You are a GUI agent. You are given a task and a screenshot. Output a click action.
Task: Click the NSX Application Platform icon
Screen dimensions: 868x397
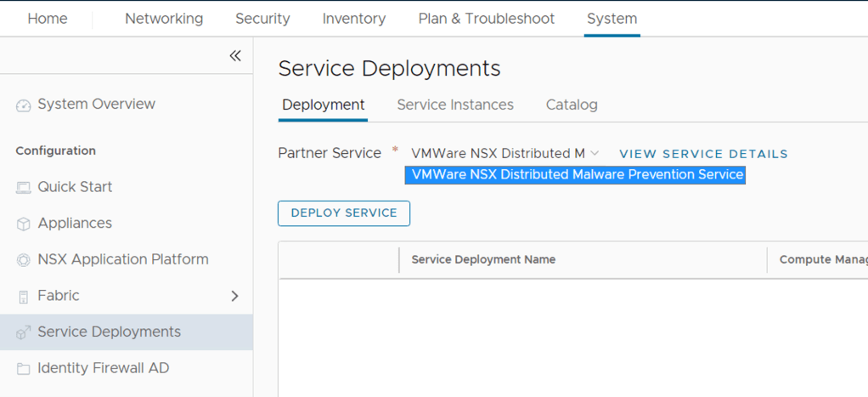(x=23, y=260)
